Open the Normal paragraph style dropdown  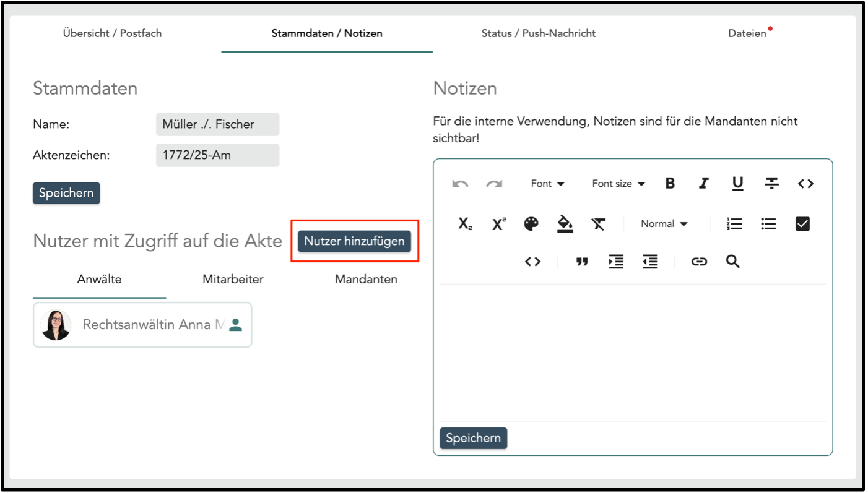[664, 224]
